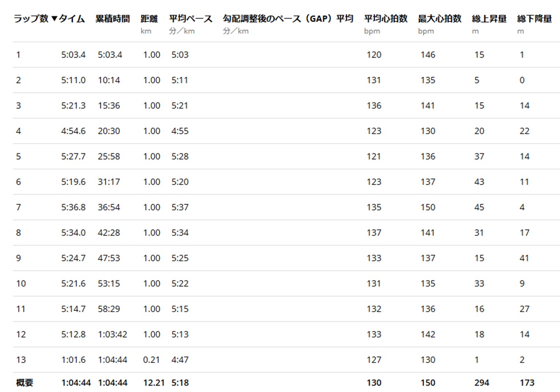
Task: Click the 概要 summary row label
Action: (x=25, y=383)
